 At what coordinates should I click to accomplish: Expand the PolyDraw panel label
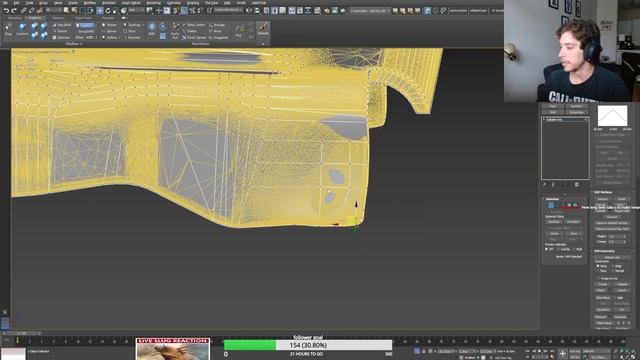coord(73,44)
